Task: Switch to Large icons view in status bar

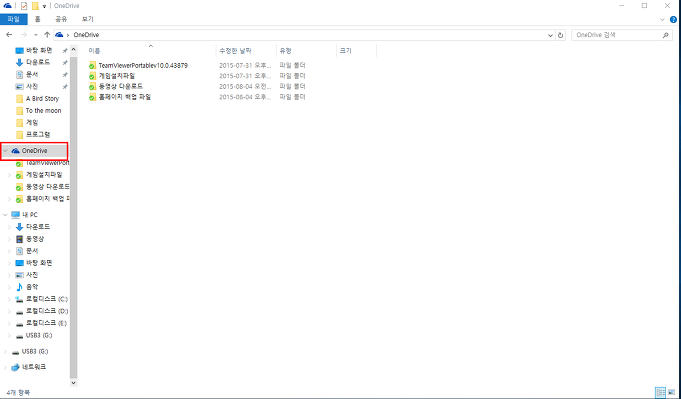Action: click(671, 392)
